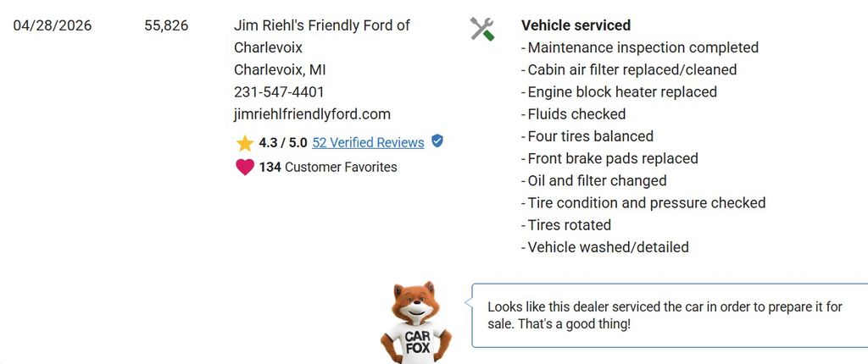Click the blue verified shield badge

tap(437, 141)
